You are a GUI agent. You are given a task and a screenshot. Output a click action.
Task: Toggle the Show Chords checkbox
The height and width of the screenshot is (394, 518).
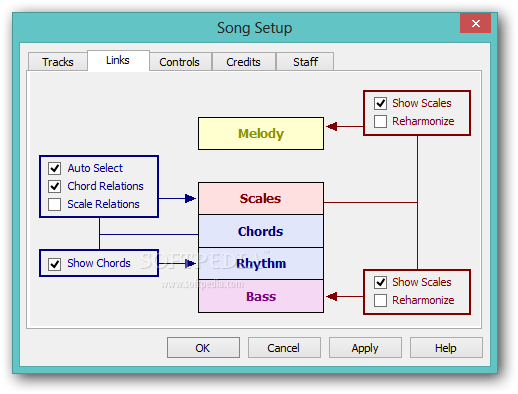(x=54, y=264)
